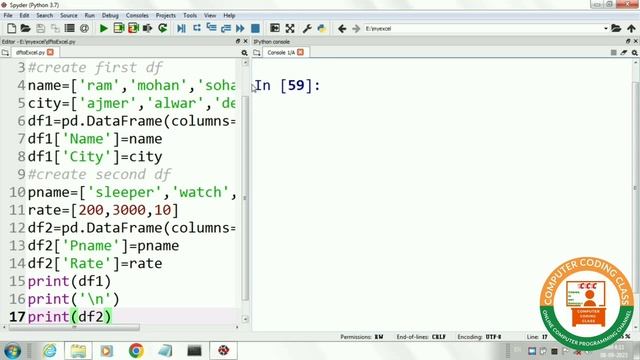640x360 pixels.
Task: Open the View menu
Action: click(210, 16)
